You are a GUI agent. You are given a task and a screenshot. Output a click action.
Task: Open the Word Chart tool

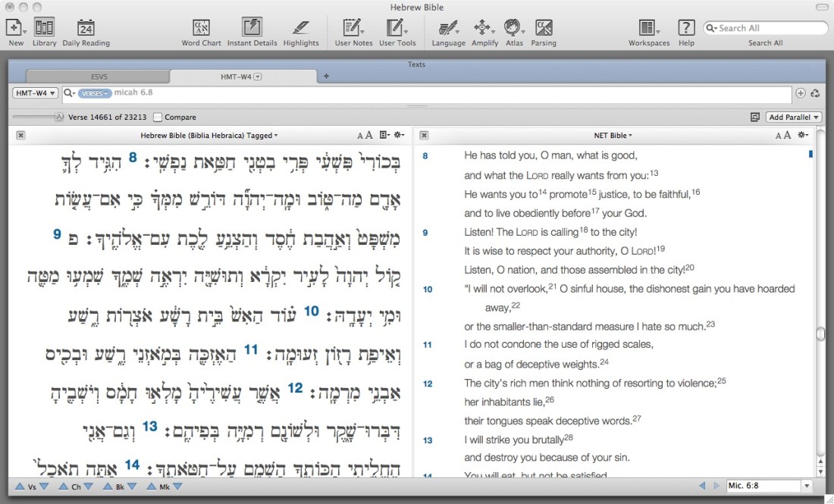(201, 29)
